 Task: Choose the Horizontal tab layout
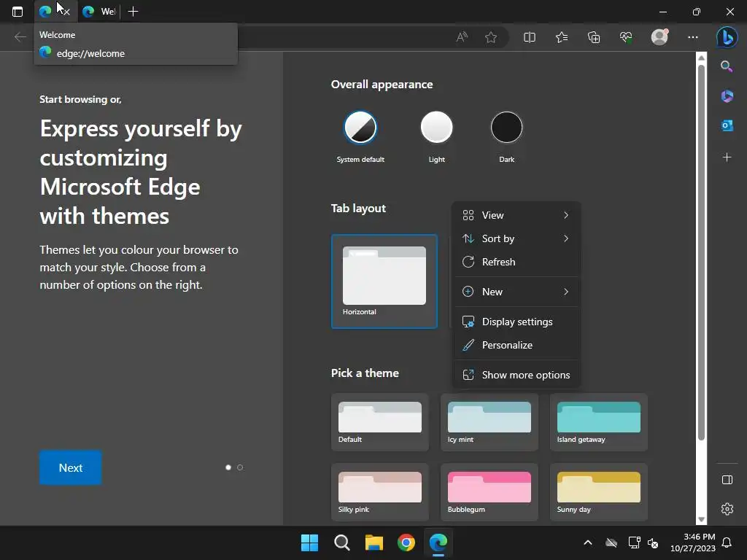(x=384, y=281)
